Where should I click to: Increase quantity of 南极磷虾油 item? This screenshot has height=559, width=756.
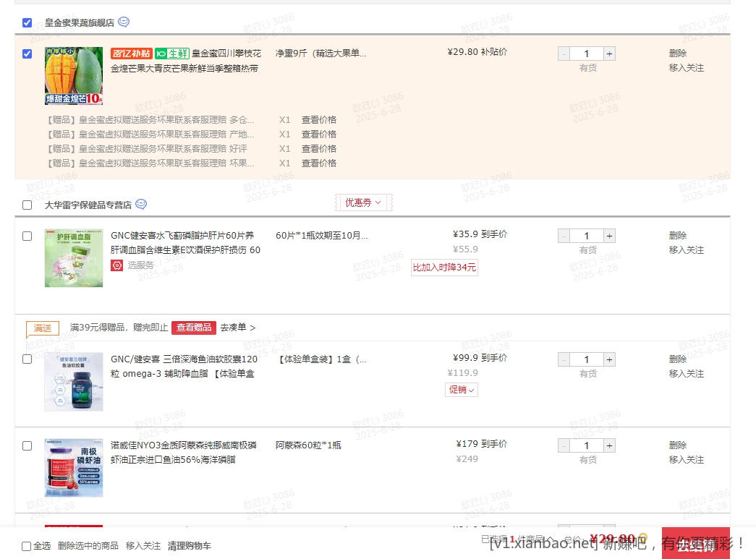coord(609,445)
